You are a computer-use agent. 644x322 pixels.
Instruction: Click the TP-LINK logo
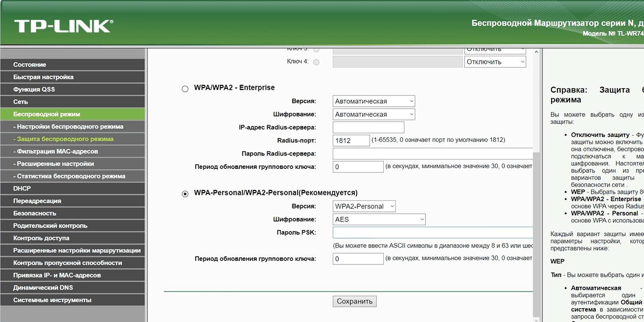63,26
